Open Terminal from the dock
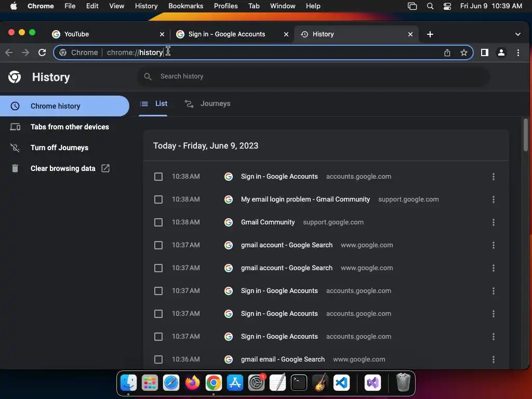The width and height of the screenshot is (532, 399). (299, 383)
